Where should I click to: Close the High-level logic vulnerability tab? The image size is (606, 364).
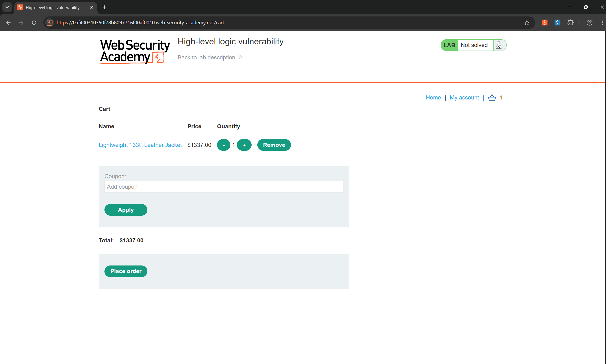coord(92,7)
